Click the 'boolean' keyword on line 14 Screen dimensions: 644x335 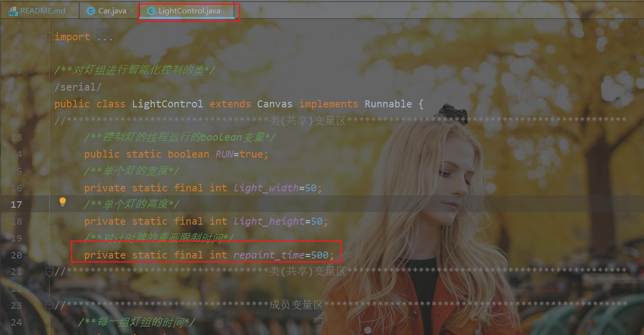click(188, 154)
